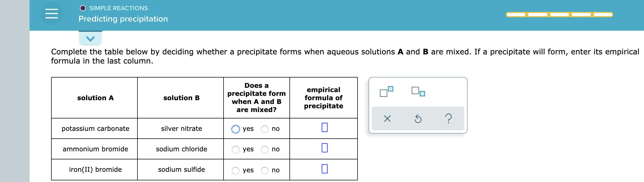Click the formula box for the iron(II) bromide row
644x182 pixels.
(324, 169)
